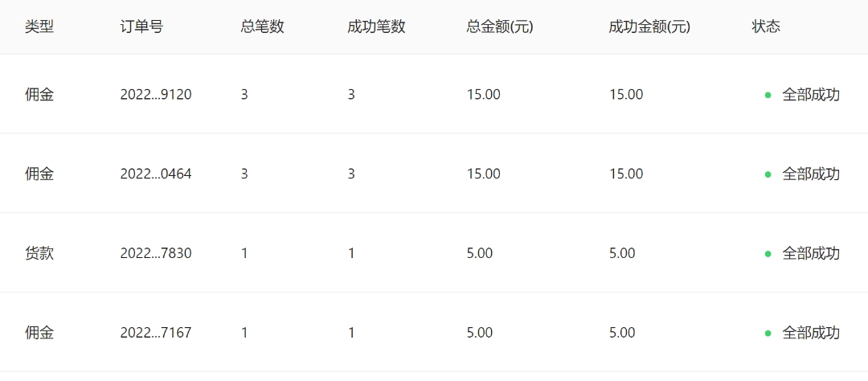Image resolution: width=868 pixels, height=381 pixels.
Task: Click green status dot for order 2022...7830
Action: [768, 254]
